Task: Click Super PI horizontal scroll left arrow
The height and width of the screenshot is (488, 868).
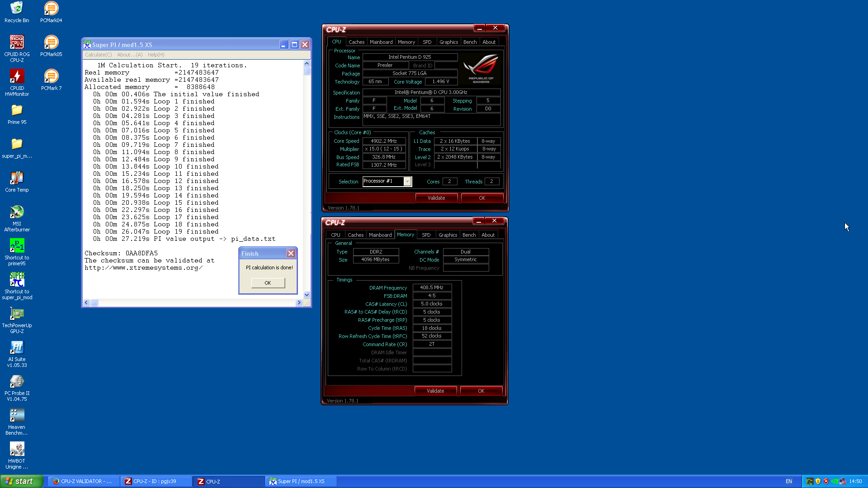Action: pyautogui.click(x=86, y=303)
